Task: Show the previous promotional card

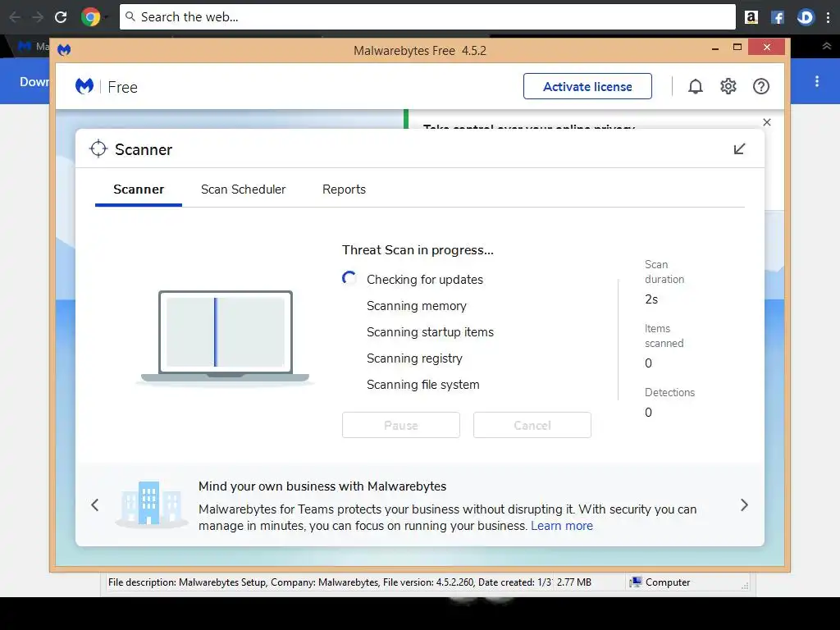Action: click(x=95, y=504)
